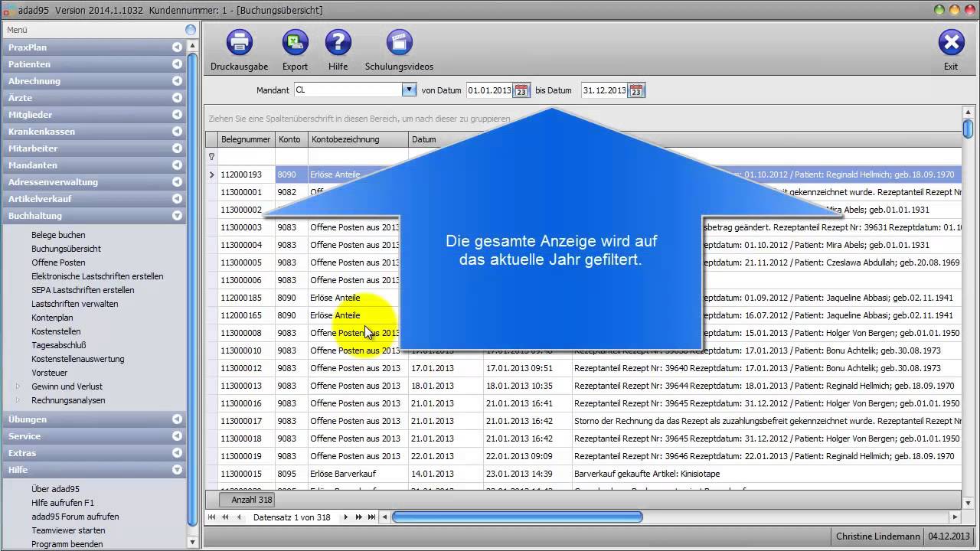The image size is (980, 551).
Task: Sort by Belegnummer column header
Action: [x=245, y=139]
